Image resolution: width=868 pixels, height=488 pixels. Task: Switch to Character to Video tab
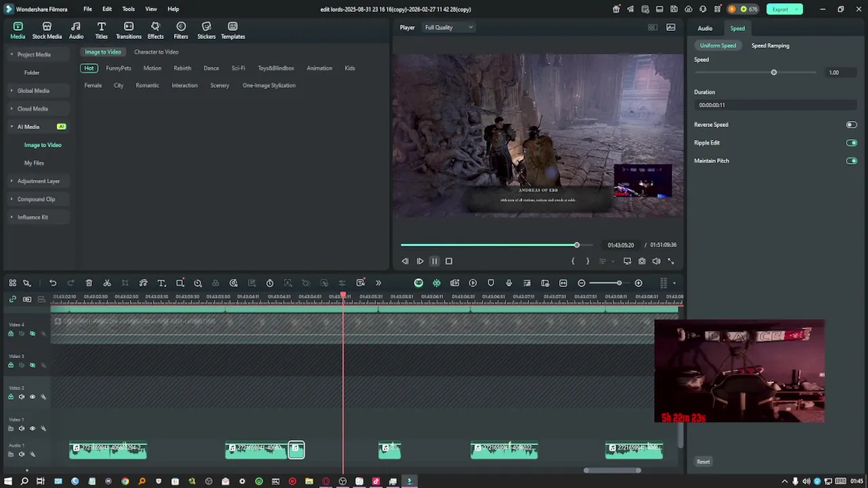[157, 52]
